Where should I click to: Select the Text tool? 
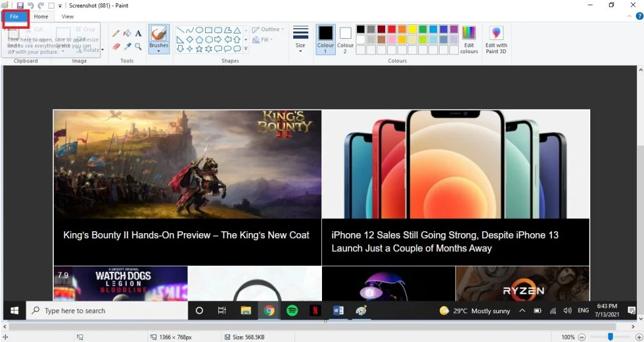tap(138, 33)
